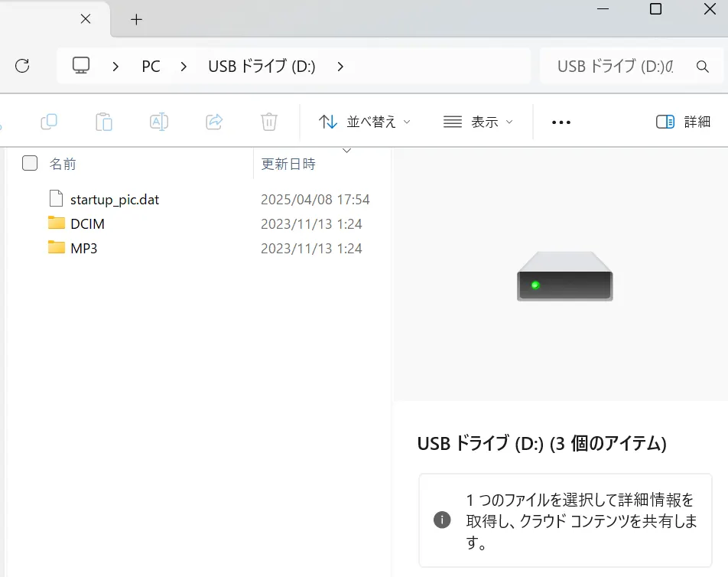Open the three-dot more options menu

coord(561,122)
